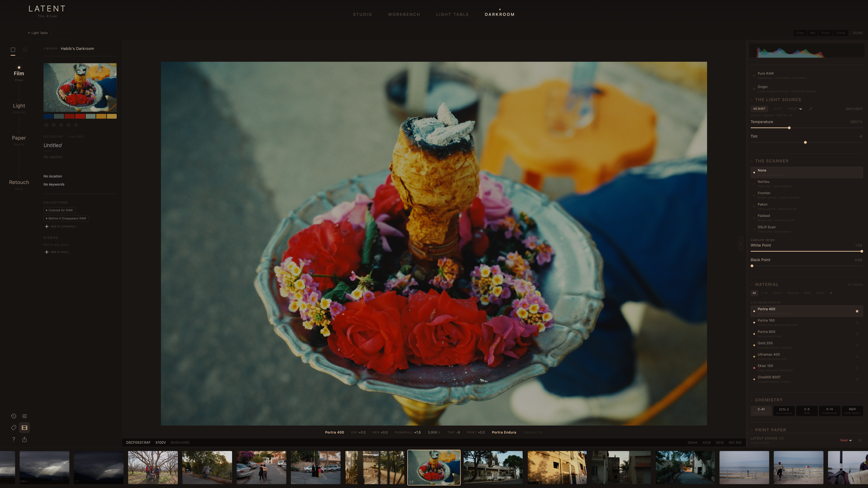Click the dark blue palette swatch
868x488 pixels.
48,116
